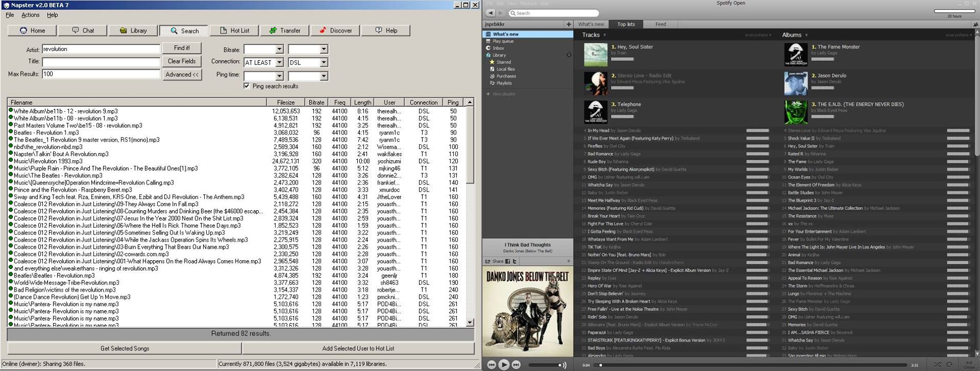Screen dimensions: 980x371
Task: Click the empty Title input field
Action: click(101, 61)
